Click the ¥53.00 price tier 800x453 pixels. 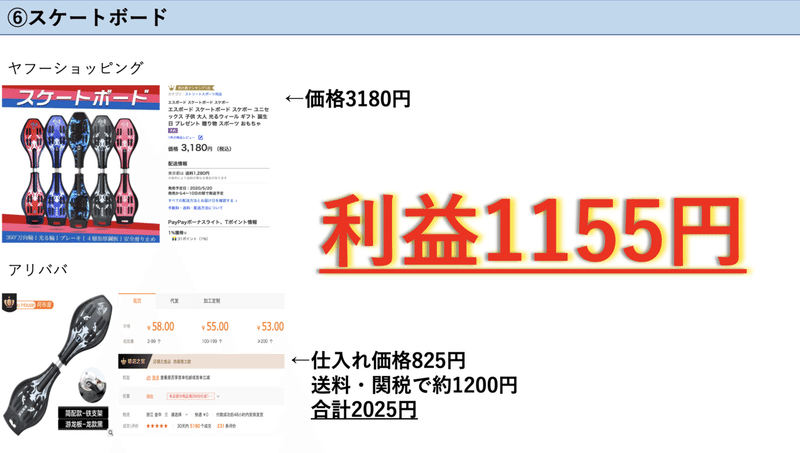(x=270, y=326)
